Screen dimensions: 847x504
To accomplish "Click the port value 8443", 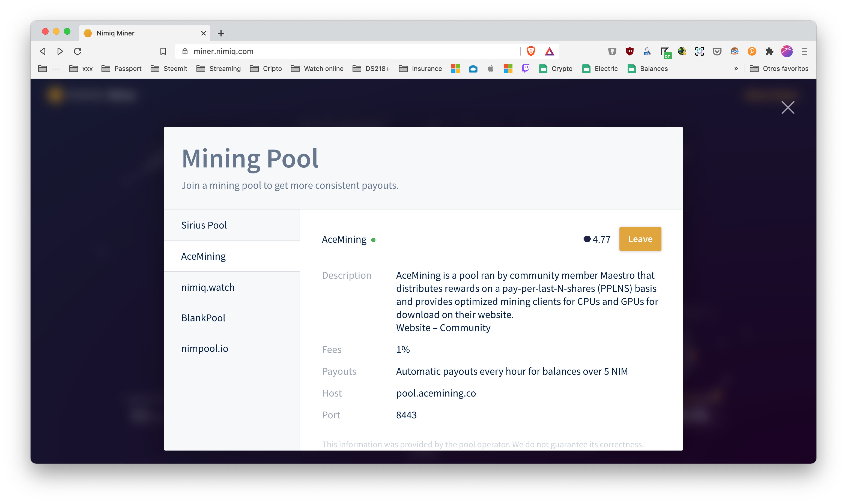I will [406, 415].
